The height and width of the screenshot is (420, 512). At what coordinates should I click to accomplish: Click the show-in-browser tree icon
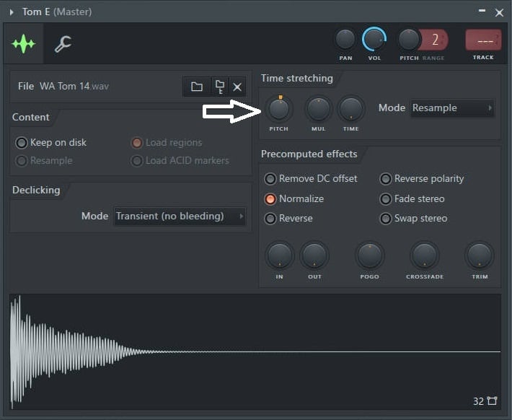(220, 87)
